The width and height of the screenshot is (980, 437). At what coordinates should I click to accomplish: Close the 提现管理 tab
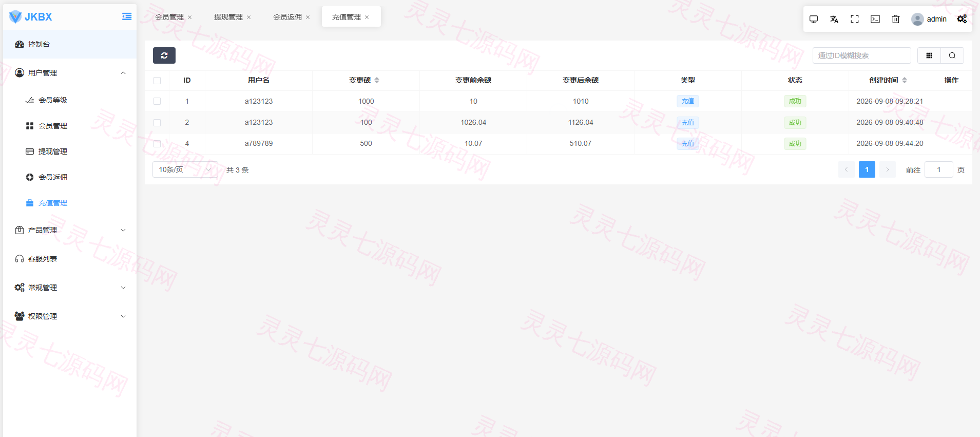coord(249,17)
